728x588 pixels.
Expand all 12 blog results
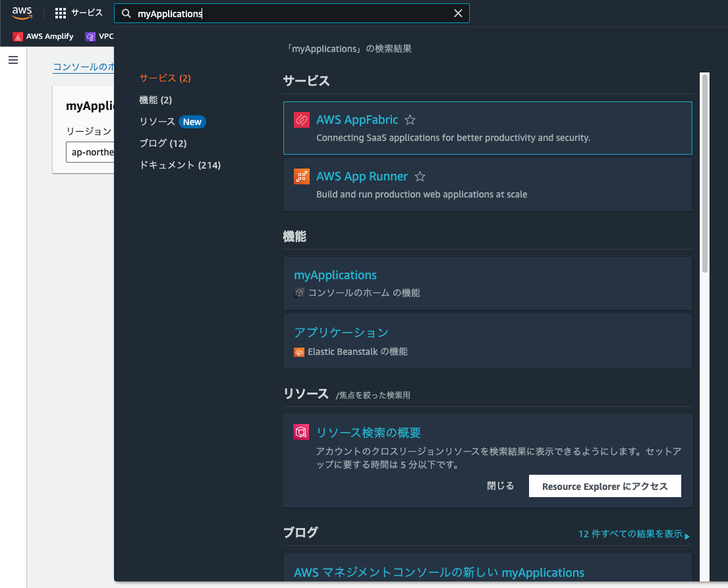pos(631,533)
